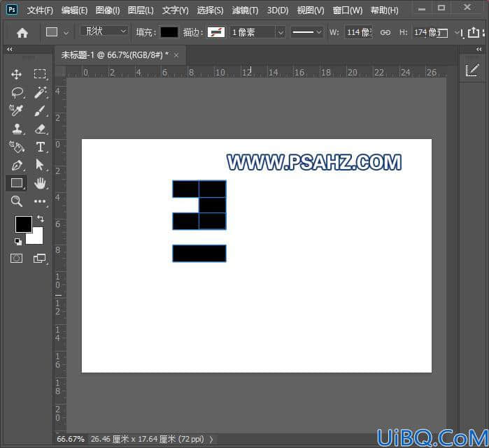The height and width of the screenshot is (448, 489).
Task: Expand the right panel dock arrows
Action: point(479,49)
